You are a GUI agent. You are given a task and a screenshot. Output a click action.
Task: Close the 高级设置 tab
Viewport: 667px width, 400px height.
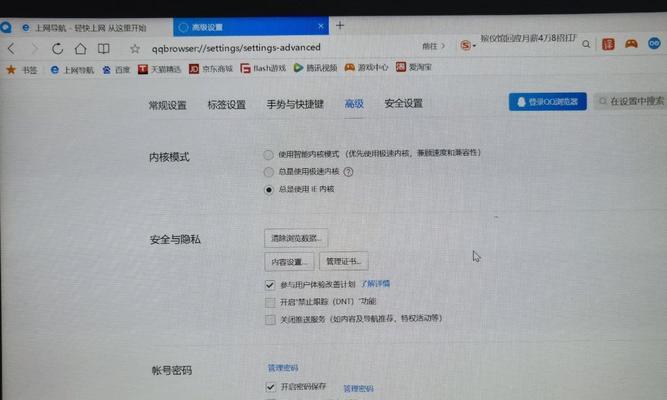[321, 26]
